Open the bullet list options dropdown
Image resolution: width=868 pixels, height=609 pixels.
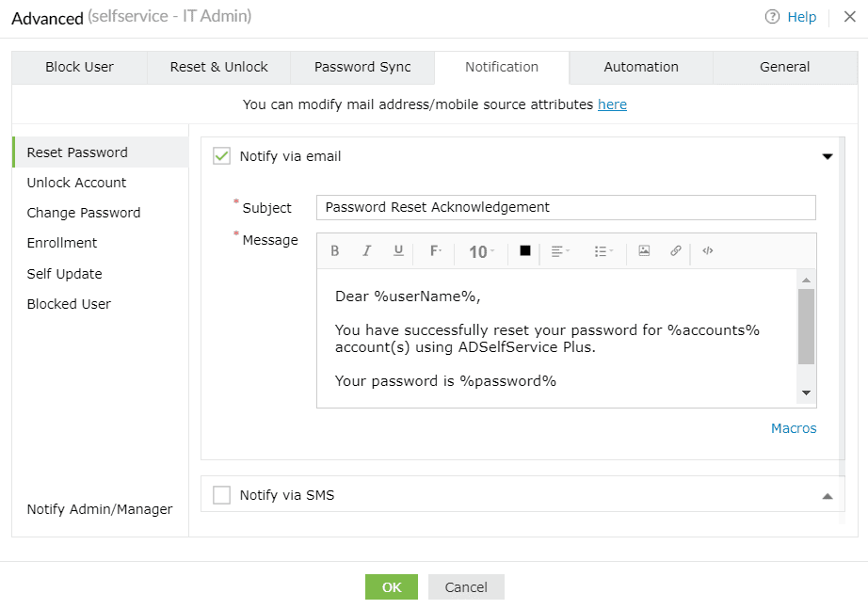(603, 251)
